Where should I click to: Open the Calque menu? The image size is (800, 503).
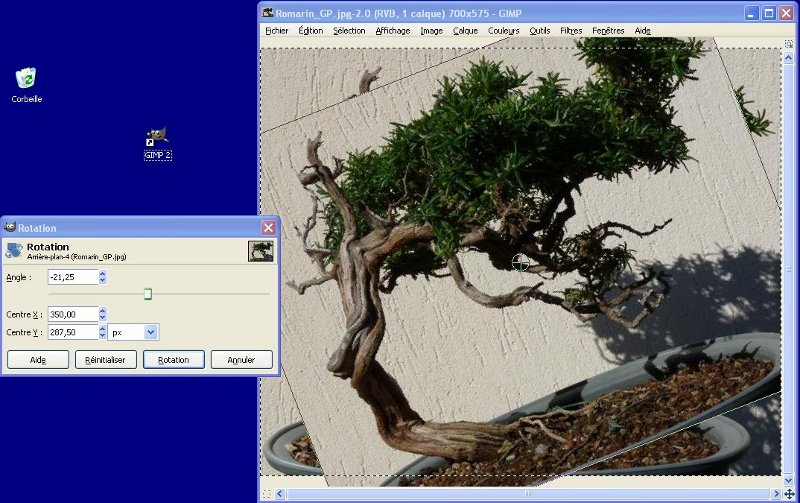coord(465,31)
